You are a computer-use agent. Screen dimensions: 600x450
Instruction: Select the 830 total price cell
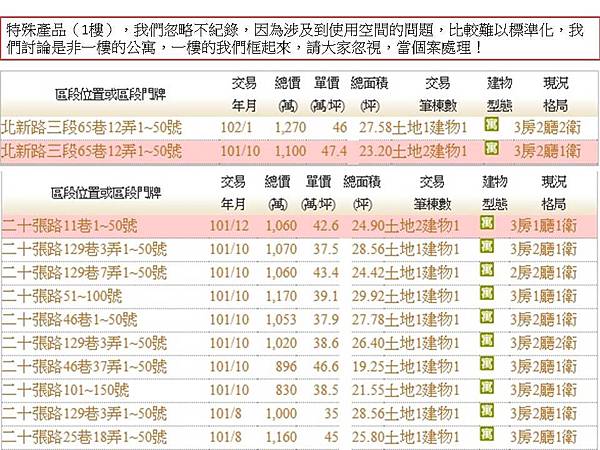pos(286,390)
